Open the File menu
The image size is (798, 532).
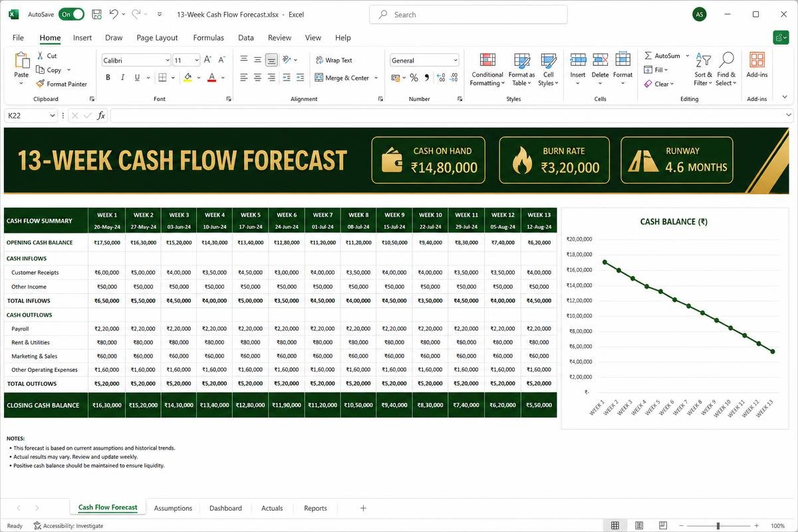(x=18, y=38)
